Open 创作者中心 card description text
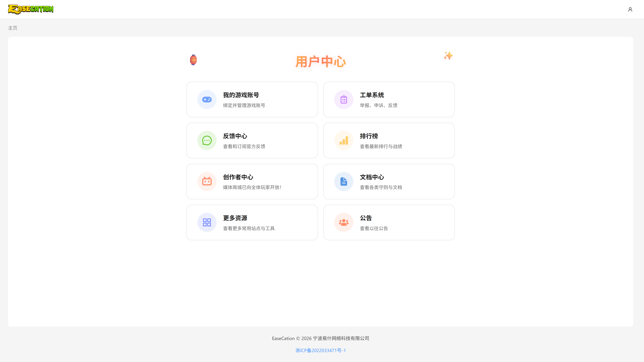This screenshot has height=362, width=644. pos(252,187)
